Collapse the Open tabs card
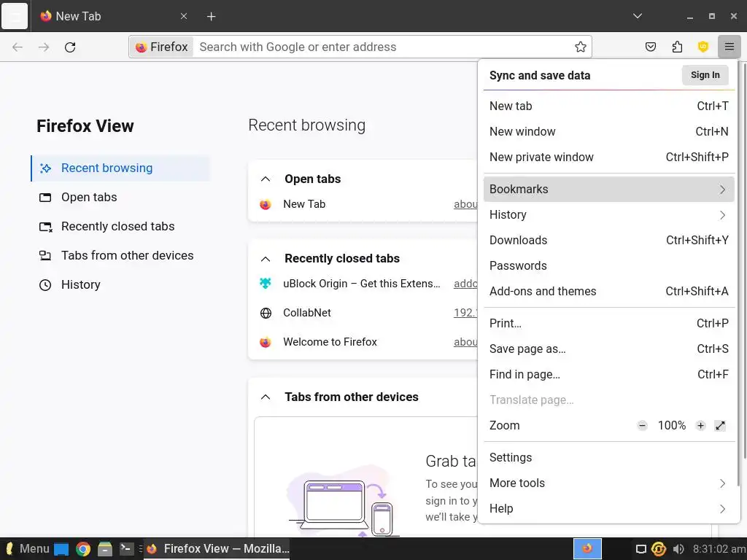Screen dimensions: 747x560 click(x=266, y=179)
